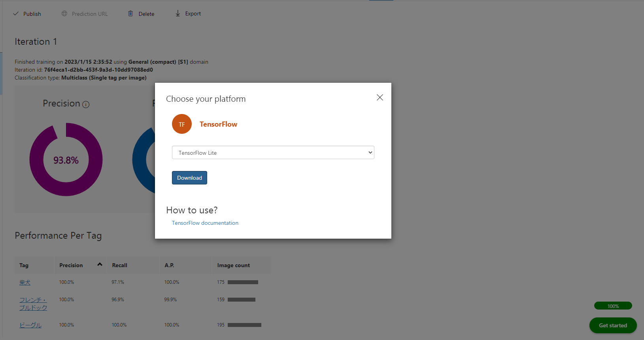Click the TensorFlow platform title

[218, 124]
